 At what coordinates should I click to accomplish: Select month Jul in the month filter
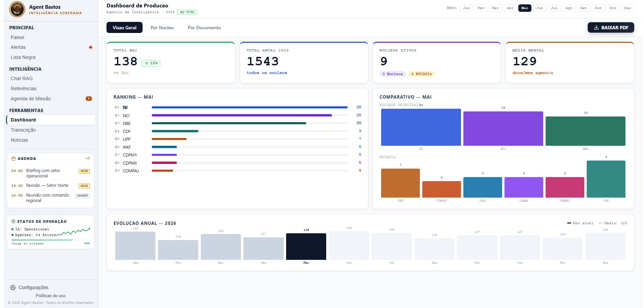tap(554, 8)
